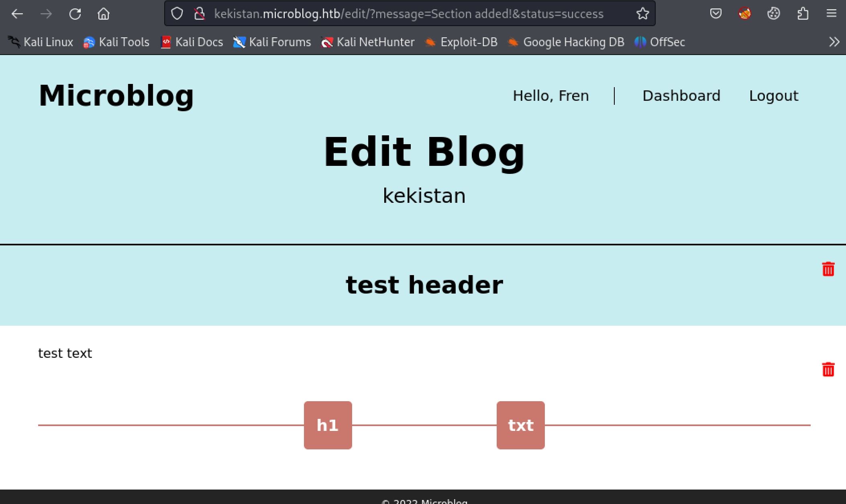This screenshot has width=846, height=504.
Task: Open the Kali Tools bookmark
Action: tap(116, 42)
